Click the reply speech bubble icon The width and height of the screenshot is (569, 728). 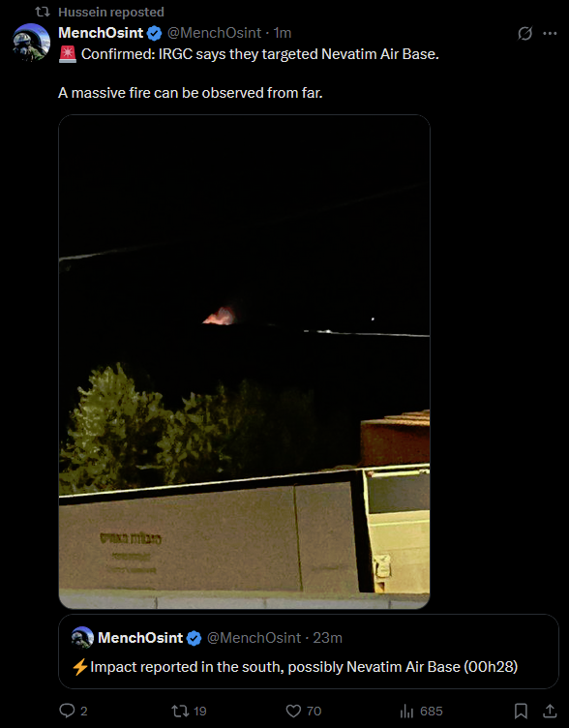click(x=68, y=711)
